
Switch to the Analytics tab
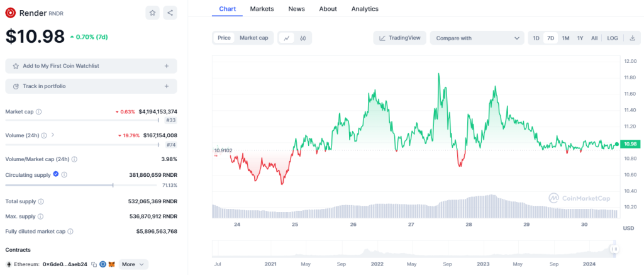pos(365,9)
